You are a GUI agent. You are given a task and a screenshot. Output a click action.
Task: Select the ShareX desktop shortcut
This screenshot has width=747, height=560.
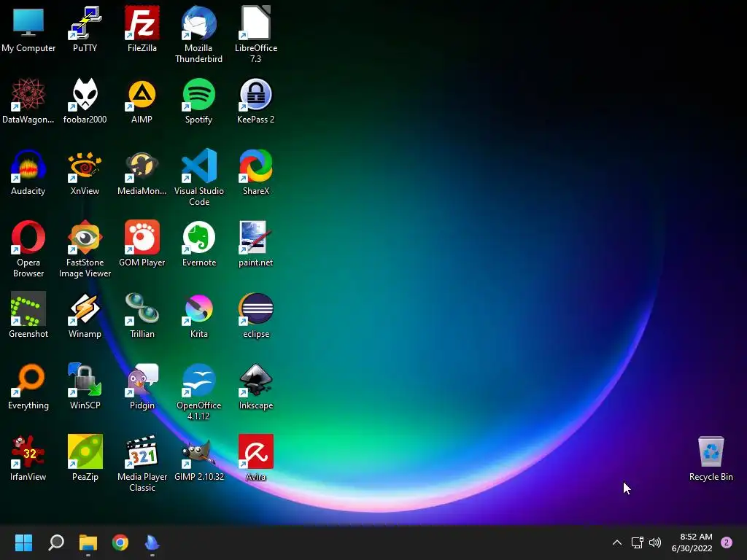[256, 172]
